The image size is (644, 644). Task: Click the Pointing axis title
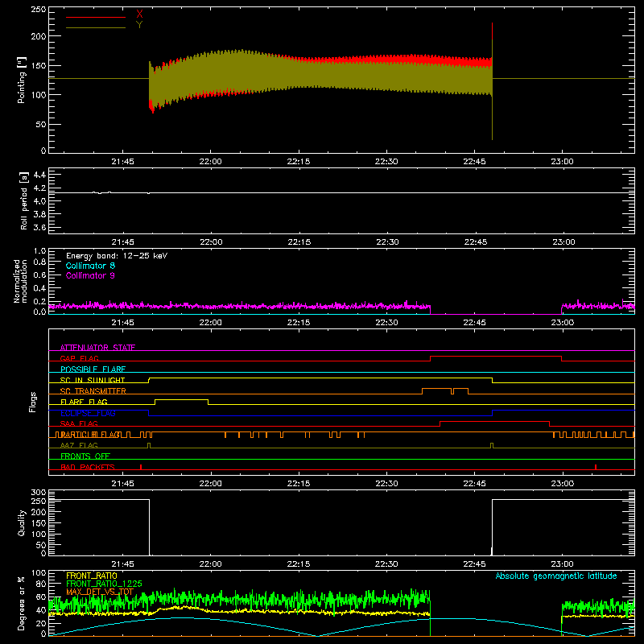22,80
